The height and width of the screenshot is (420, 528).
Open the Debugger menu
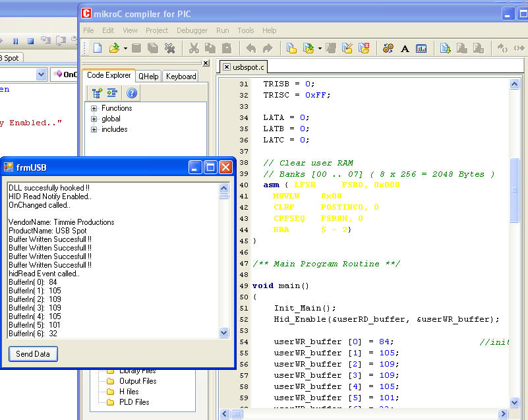(x=192, y=30)
